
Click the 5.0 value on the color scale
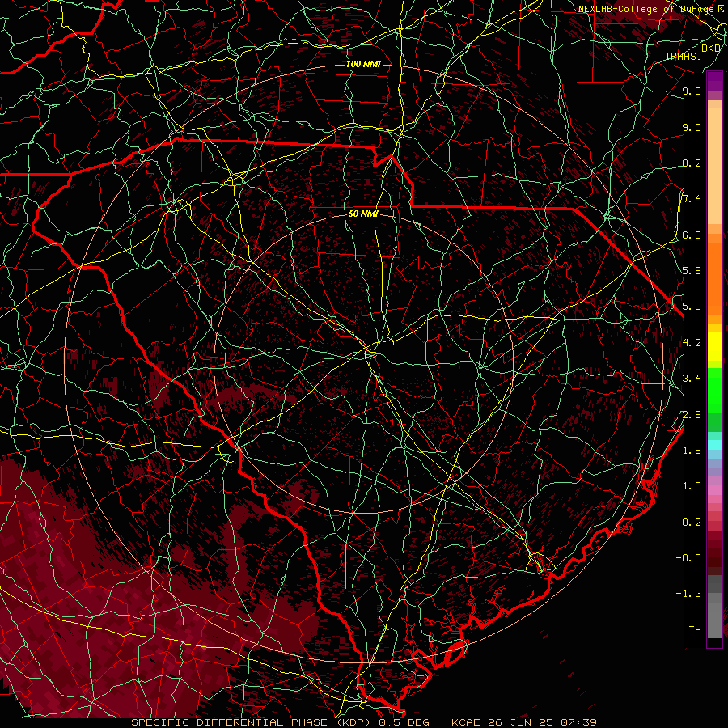coord(692,307)
